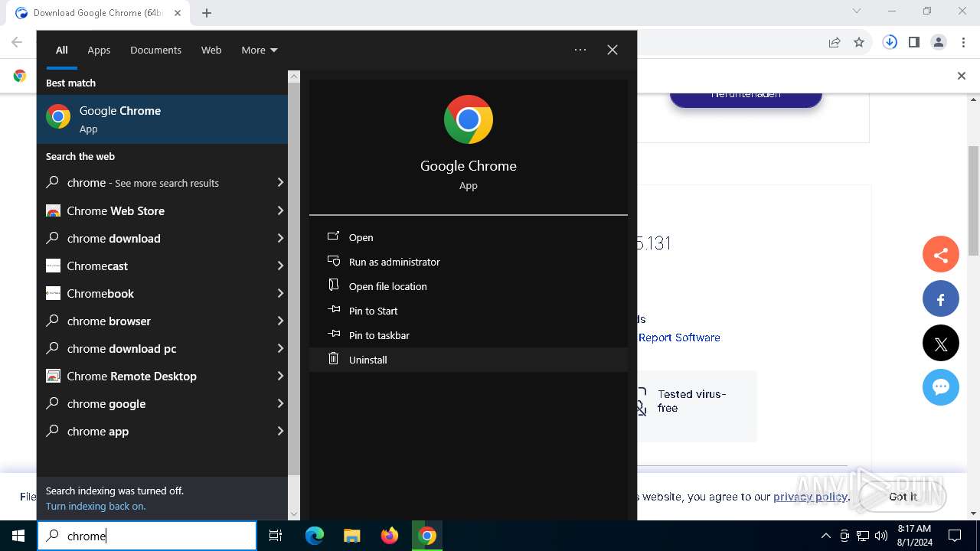
Task: Open the search panel options ellipsis
Action: (580, 50)
